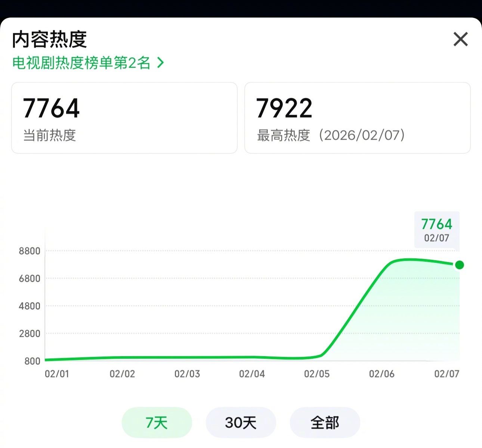Click the 02/07 date under the tooltip value
Image resolution: width=482 pixels, height=448 pixels.
pyautogui.click(x=436, y=237)
